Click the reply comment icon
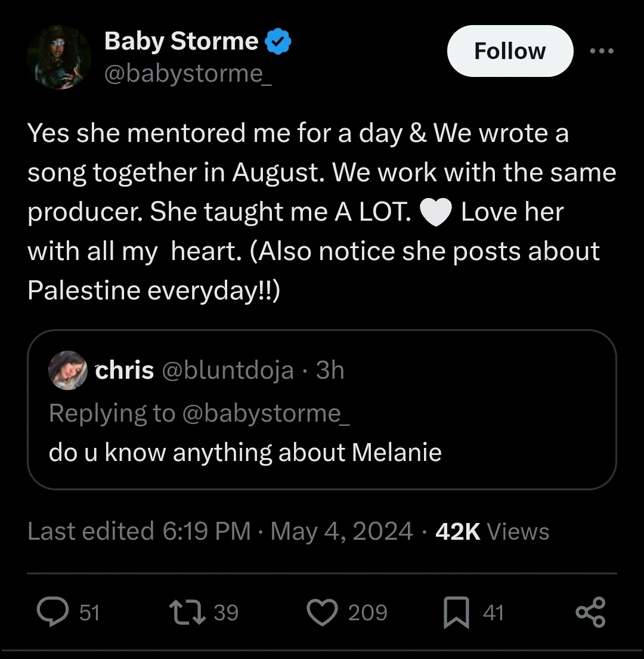Image resolution: width=644 pixels, height=659 pixels. point(53,612)
